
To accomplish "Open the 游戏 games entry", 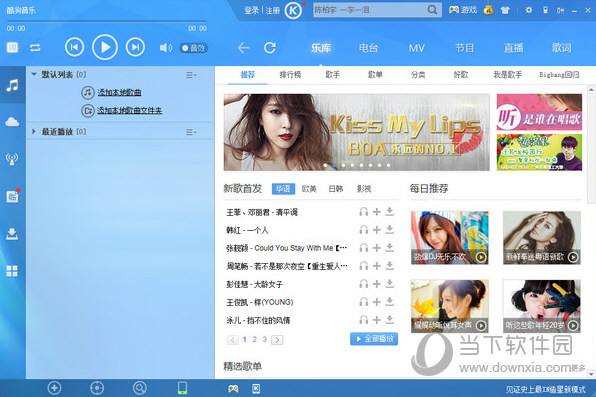I will 463,10.
